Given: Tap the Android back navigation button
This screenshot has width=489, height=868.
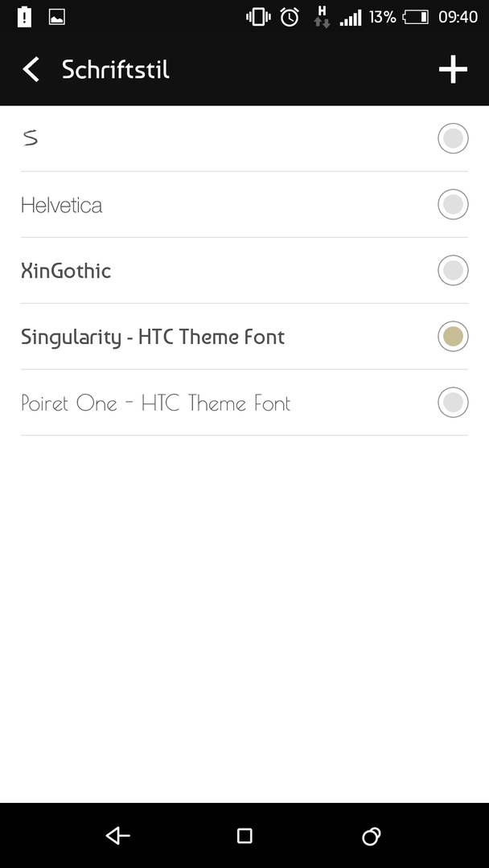Looking at the screenshot, I should click(118, 835).
